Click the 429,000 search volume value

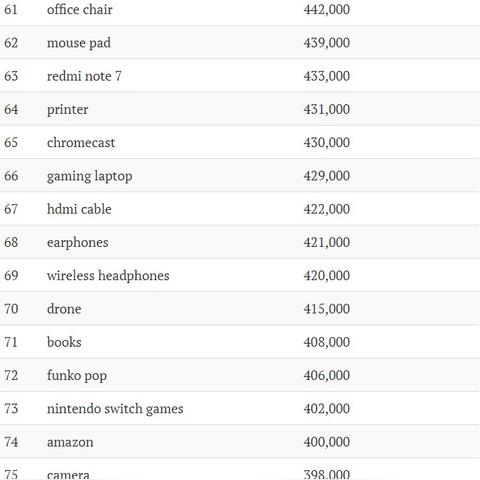(327, 176)
